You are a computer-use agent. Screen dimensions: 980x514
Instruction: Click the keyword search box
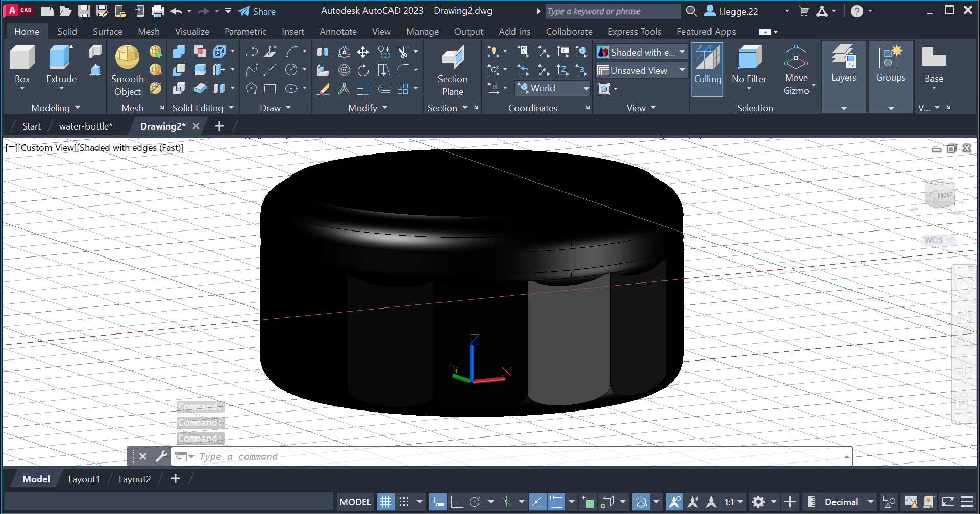point(613,11)
